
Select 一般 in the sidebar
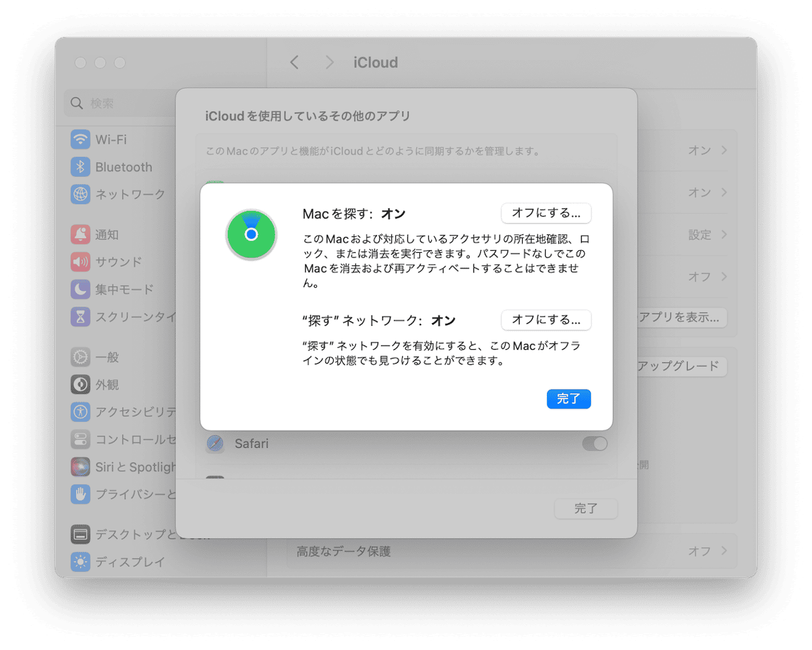107,357
